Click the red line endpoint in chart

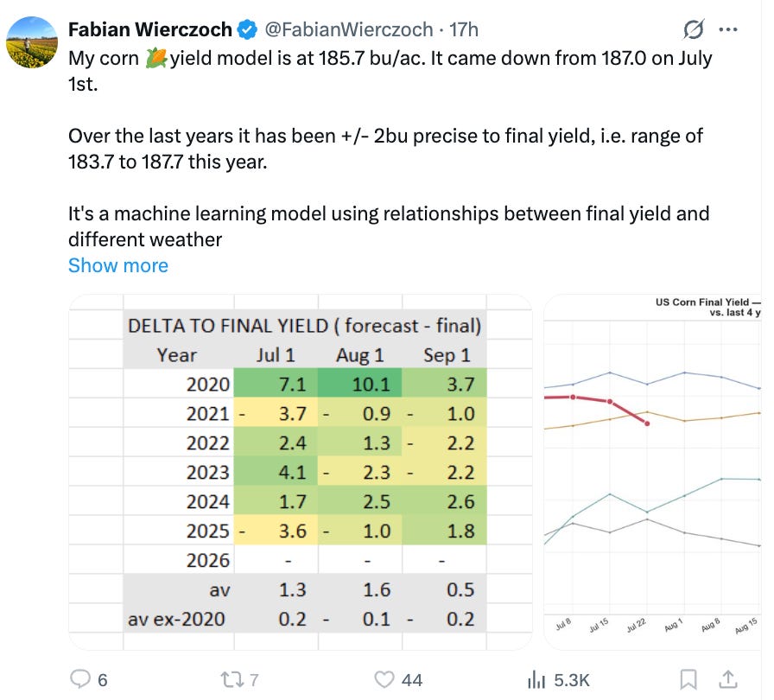pos(647,423)
